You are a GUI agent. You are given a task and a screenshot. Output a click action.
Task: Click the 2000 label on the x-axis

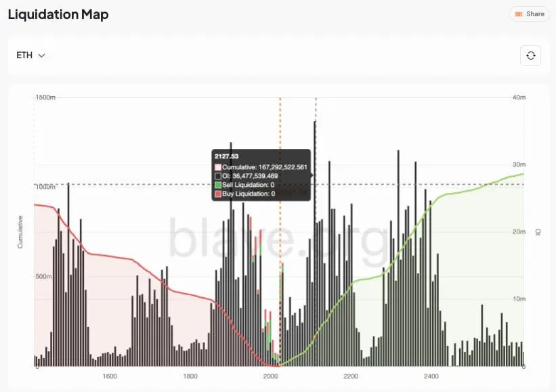click(270, 376)
